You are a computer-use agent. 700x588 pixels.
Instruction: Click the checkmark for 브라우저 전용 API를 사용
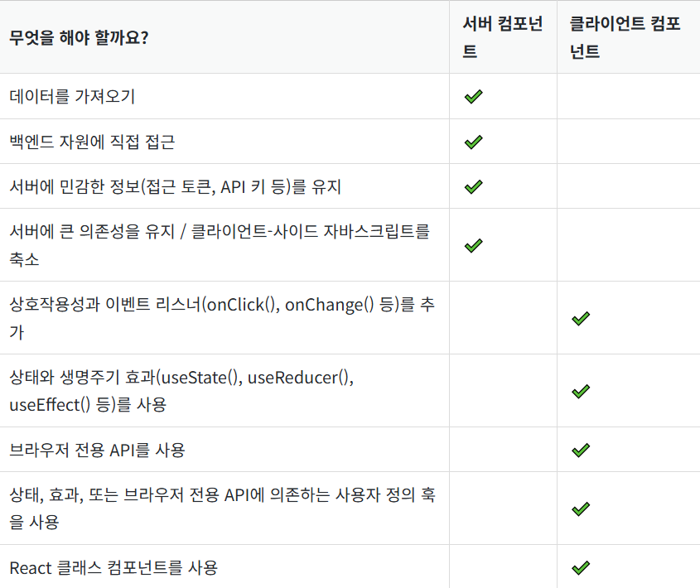[x=581, y=450]
